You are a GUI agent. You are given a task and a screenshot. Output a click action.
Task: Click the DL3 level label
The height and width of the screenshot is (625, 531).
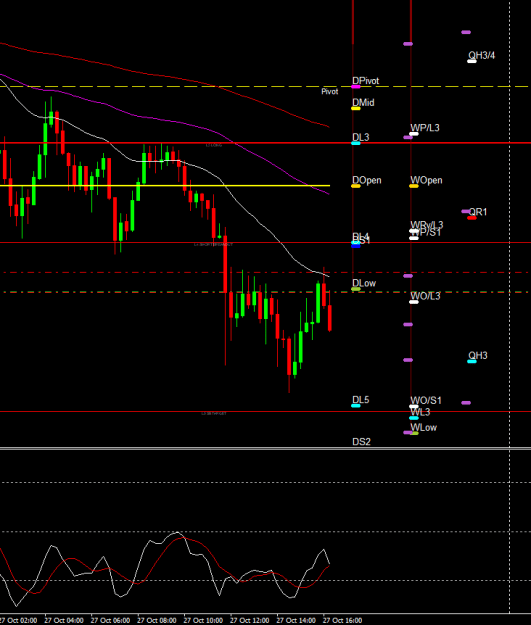point(361,138)
